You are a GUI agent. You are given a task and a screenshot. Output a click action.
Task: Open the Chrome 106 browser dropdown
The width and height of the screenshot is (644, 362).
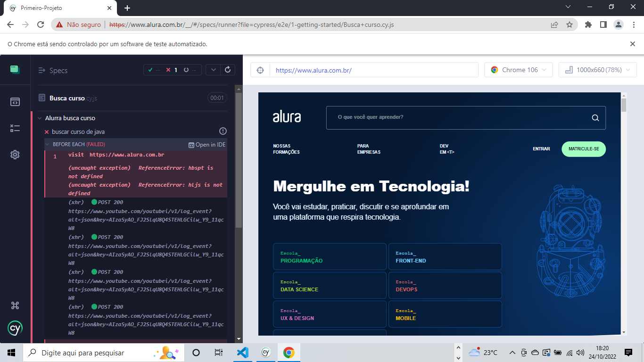[518, 70]
